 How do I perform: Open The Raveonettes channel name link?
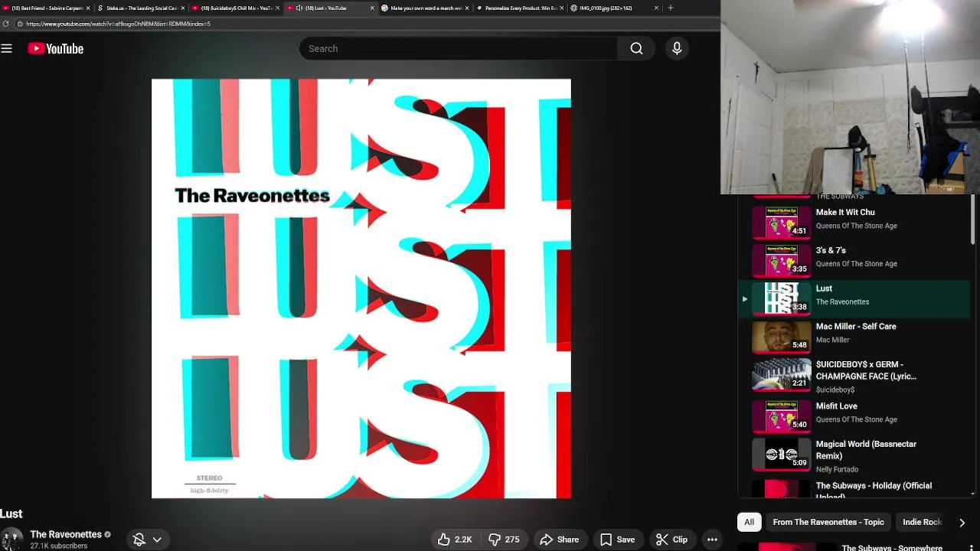pyautogui.click(x=66, y=534)
